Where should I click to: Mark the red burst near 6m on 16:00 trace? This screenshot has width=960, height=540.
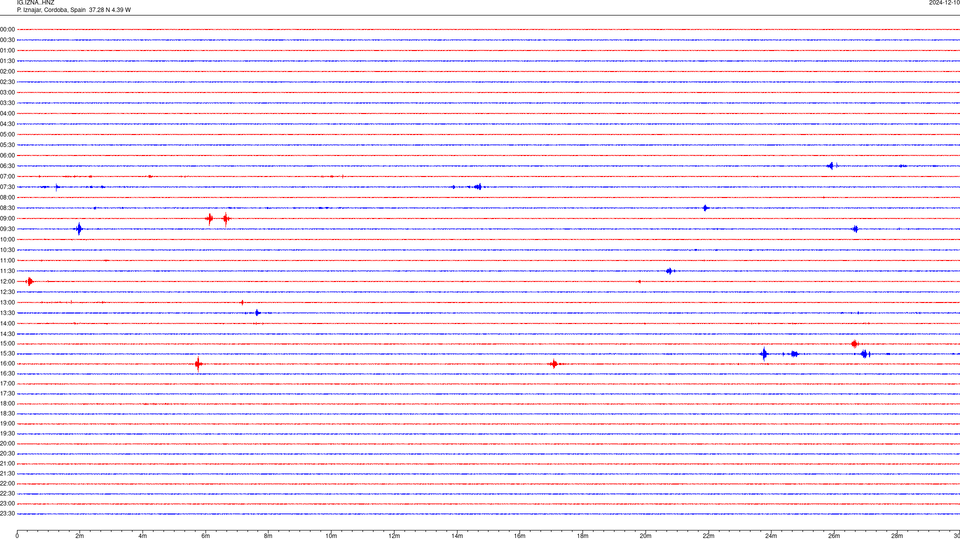(x=198, y=364)
